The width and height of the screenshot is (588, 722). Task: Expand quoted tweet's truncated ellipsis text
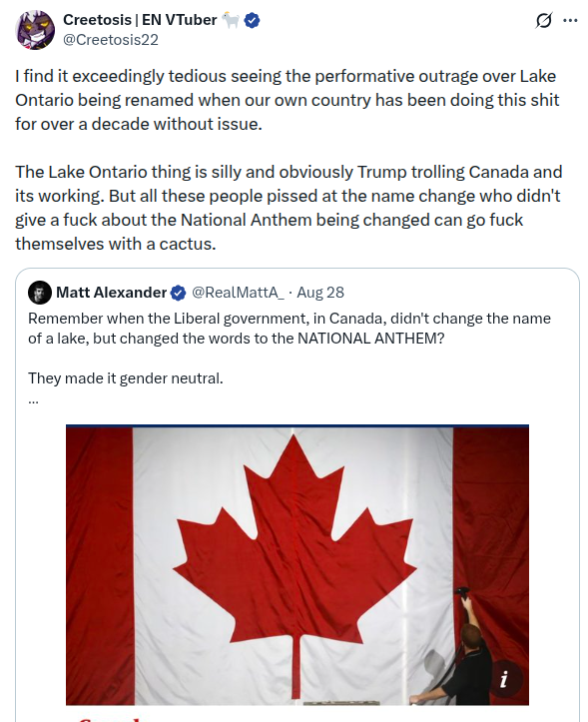pos(33,399)
